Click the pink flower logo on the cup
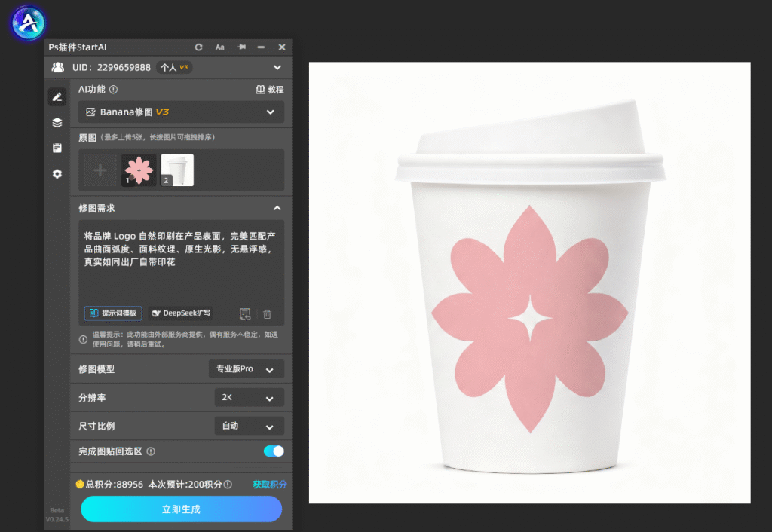This screenshot has width=772, height=532. click(x=530, y=320)
